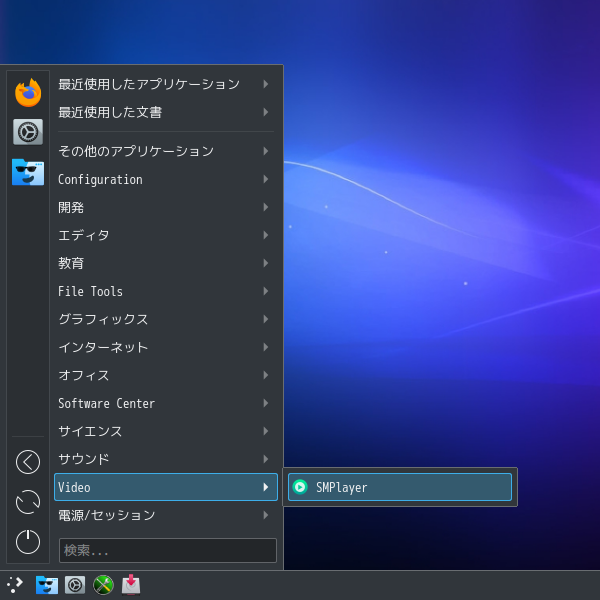
Task: Expand arrow next to インターネット
Action: click(266, 347)
